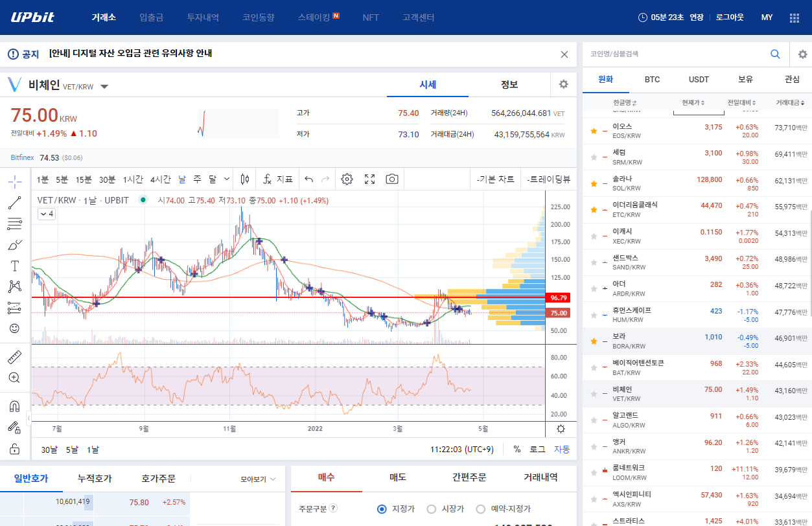812x526 pixels.
Task: Expand more time intervals chevron
Action: 226,179
